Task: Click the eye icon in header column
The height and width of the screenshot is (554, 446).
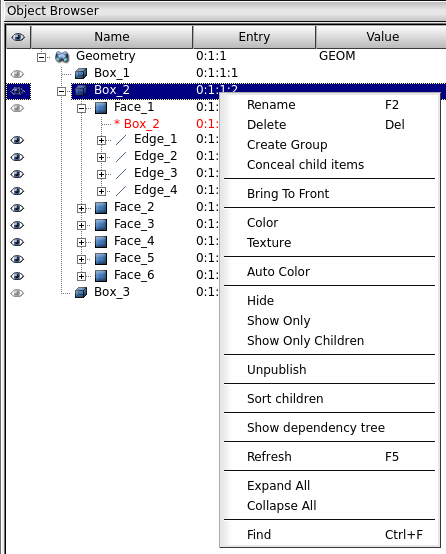Action: tap(18, 37)
